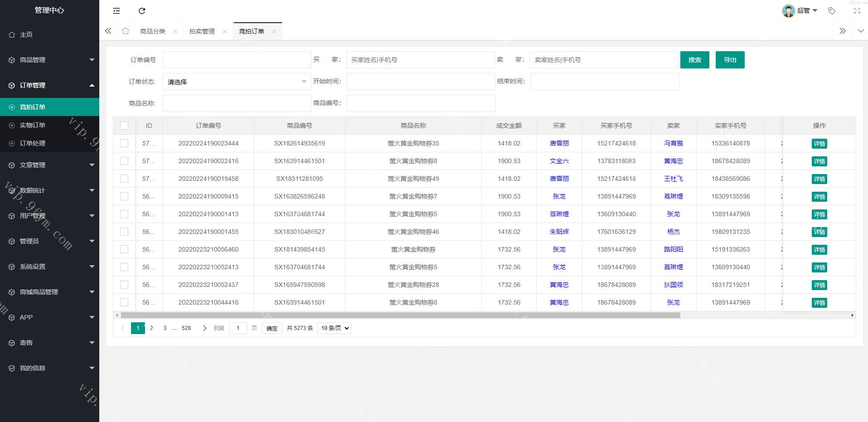Expand the 商品管理 sidebar menu

(49, 60)
